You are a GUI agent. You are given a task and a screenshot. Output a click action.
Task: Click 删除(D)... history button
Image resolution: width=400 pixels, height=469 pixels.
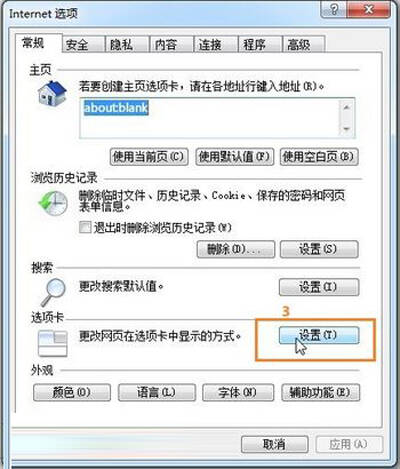(236, 249)
